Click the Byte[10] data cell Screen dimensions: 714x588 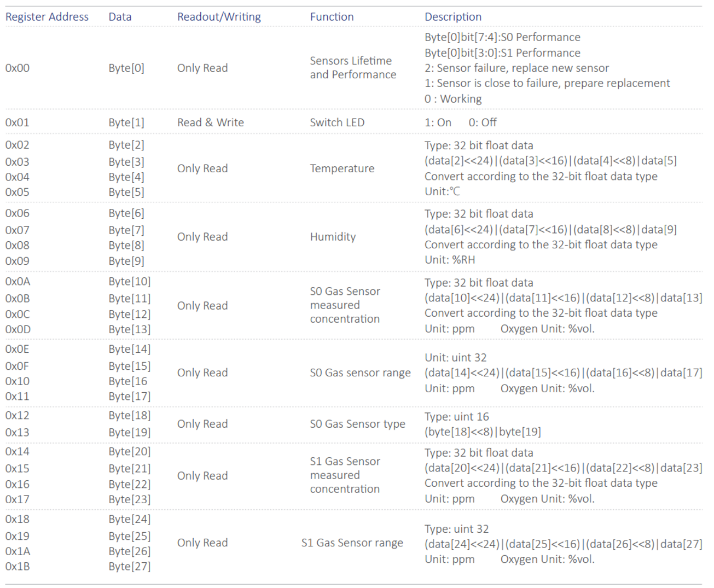pos(129,282)
